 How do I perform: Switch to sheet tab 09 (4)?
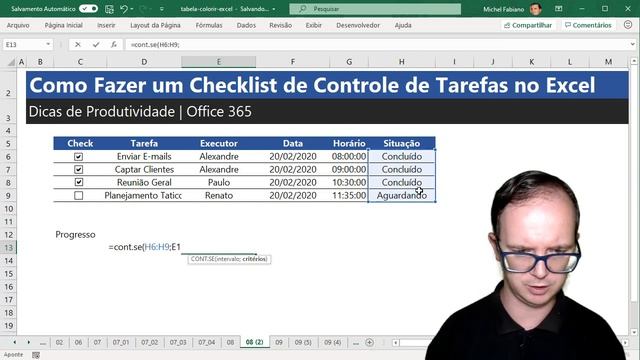point(333,342)
